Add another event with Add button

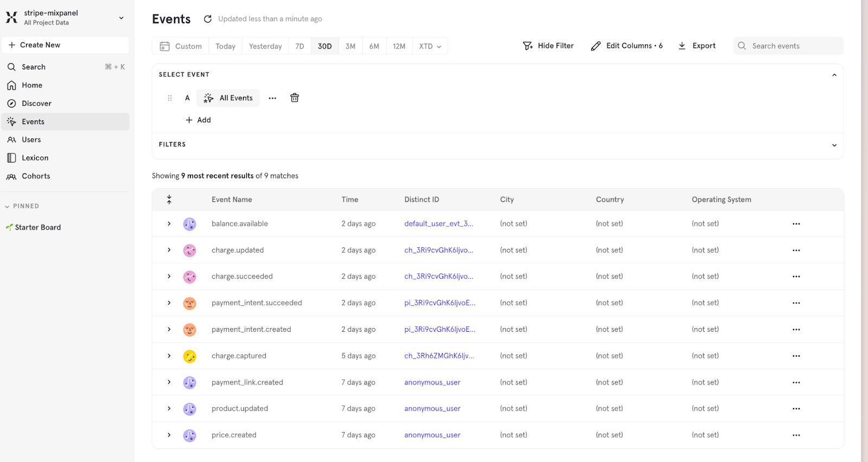pyautogui.click(x=198, y=120)
